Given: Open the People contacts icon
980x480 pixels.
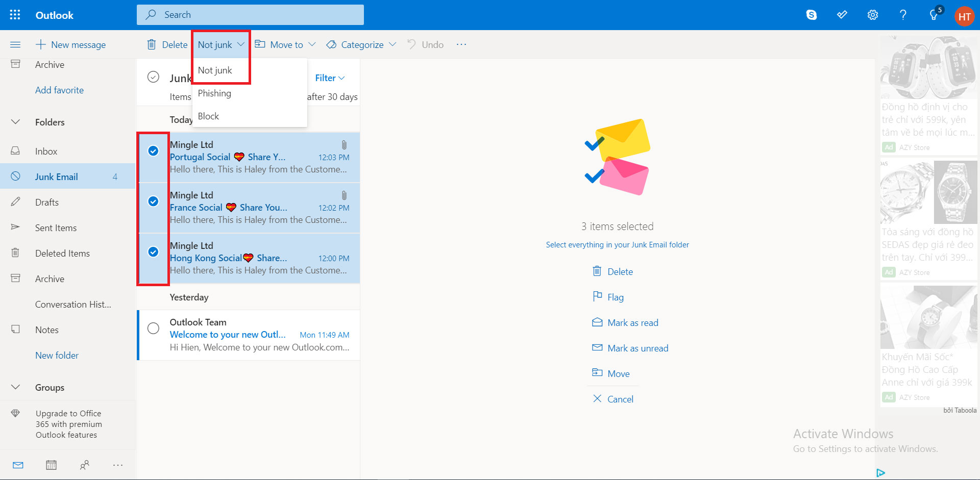Looking at the screenshot, I should 84,465.
